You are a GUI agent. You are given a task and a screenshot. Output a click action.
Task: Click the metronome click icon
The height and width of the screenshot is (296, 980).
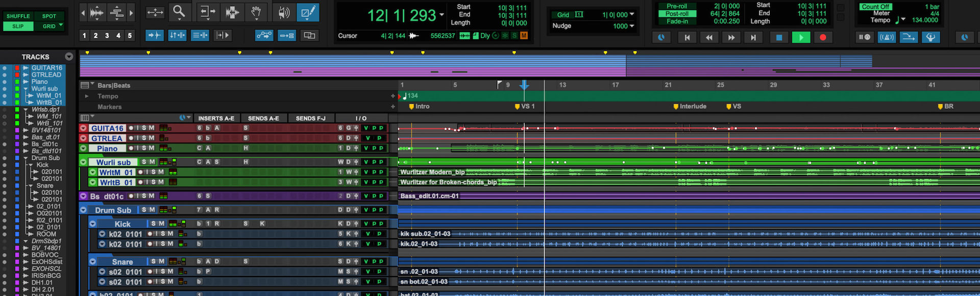click(x=887, y=37)
